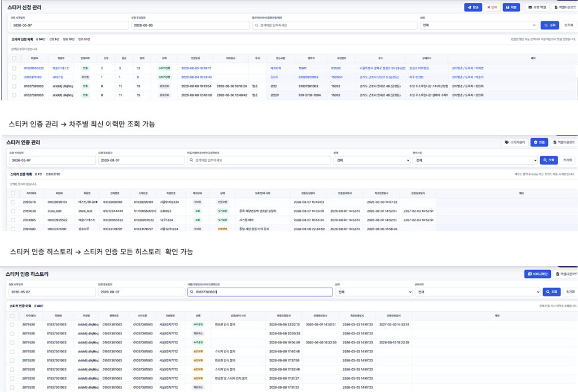Open member ID link 2405175183
This screenshot has width=578, height=392.
33,77
